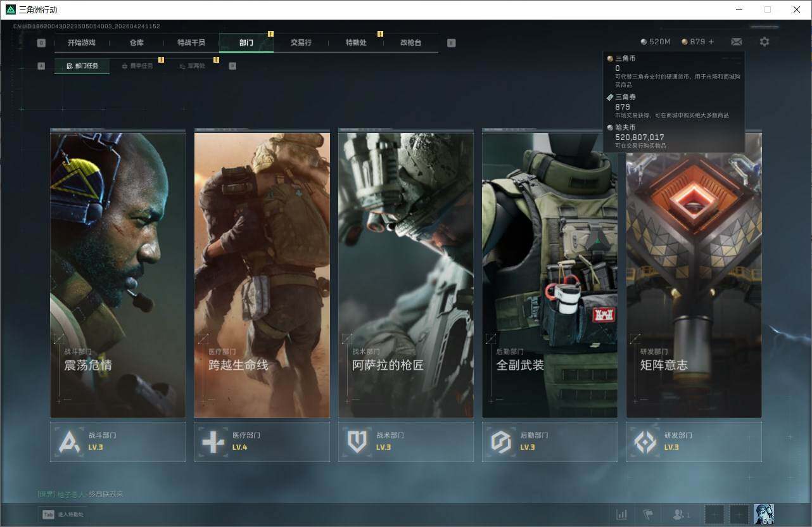Select the 军需处 sub-tab
812x527 pixels.
(x=192, y=66)
